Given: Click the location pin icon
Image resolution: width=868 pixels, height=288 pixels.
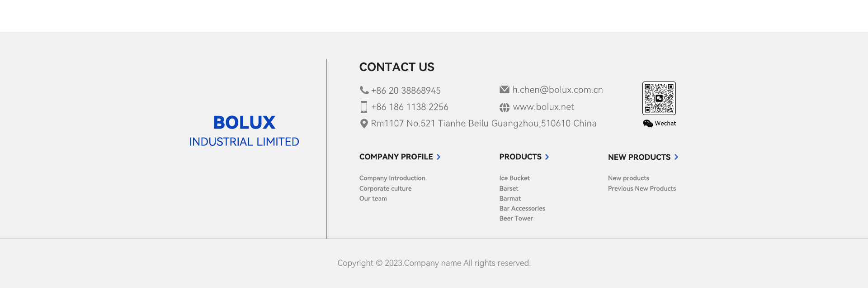Looking at the screenshot, I should (x=364, y=123).
